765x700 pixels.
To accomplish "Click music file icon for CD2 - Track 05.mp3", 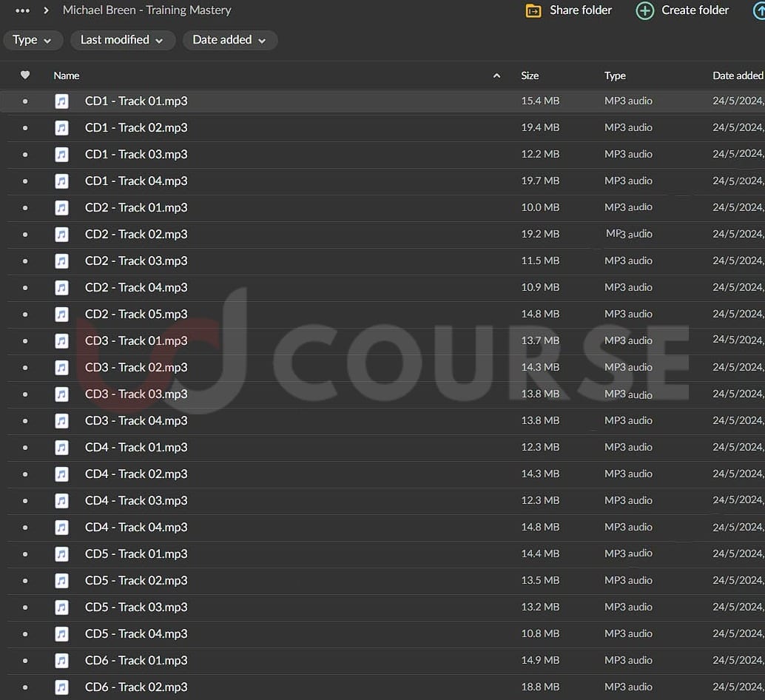I will [x=62, y=314].
